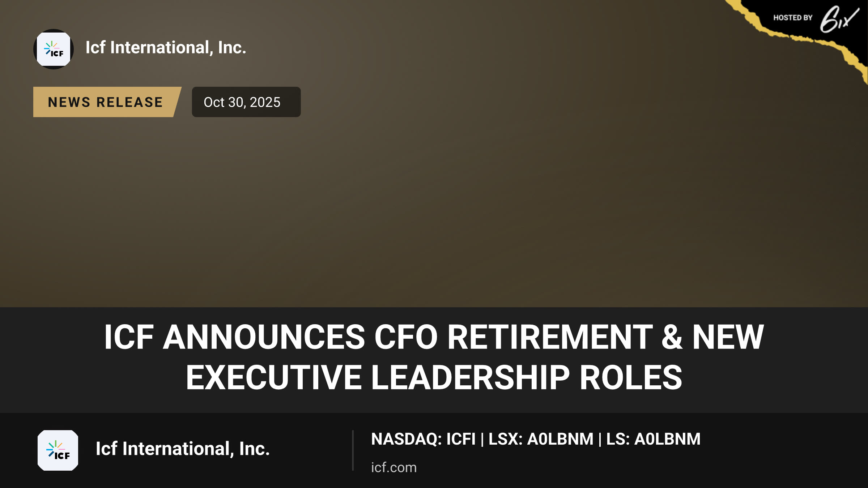This screenshot has height=488, width=868.
Task: Select the NEWS RELEASE badge
Action: pos(107,102)
